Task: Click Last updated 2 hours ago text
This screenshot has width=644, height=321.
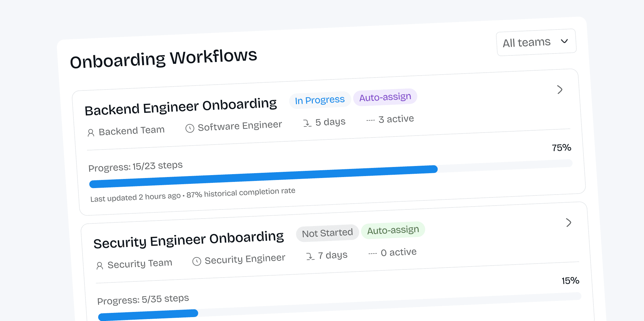Action: tap(135, 197)
